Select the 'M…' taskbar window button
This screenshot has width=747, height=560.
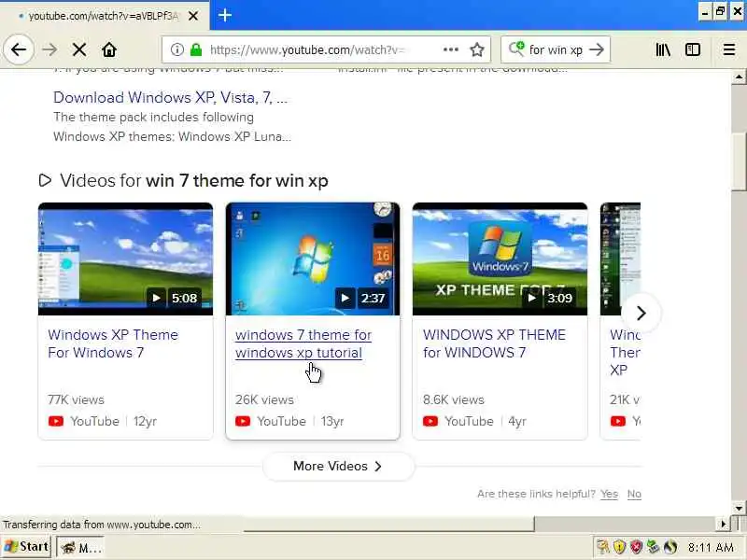click(82, 548)
